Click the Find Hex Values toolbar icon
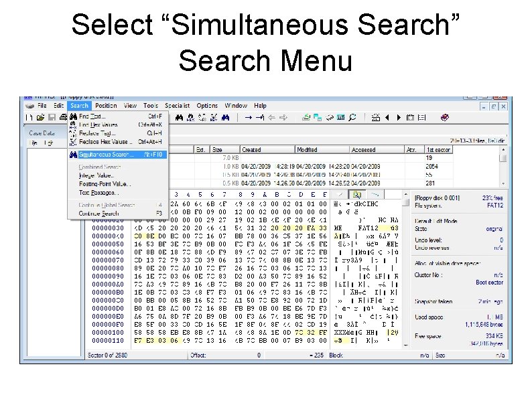This screenshot has height=399, width=532. point(191,118)
